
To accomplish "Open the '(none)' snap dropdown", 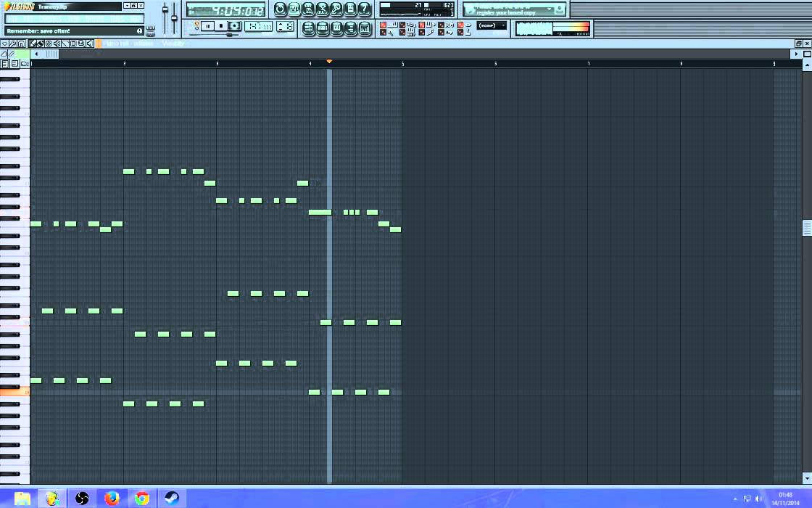I will [x=492, y=25].
